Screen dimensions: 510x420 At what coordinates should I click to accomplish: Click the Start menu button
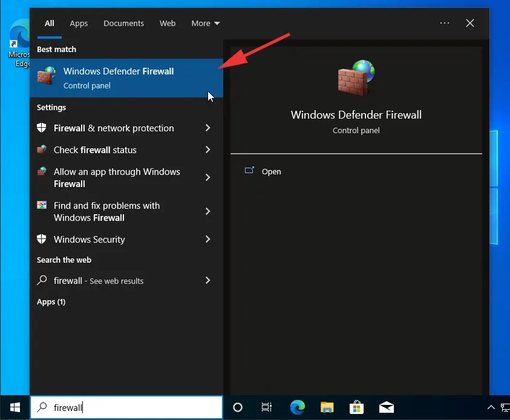coord(15,407)
